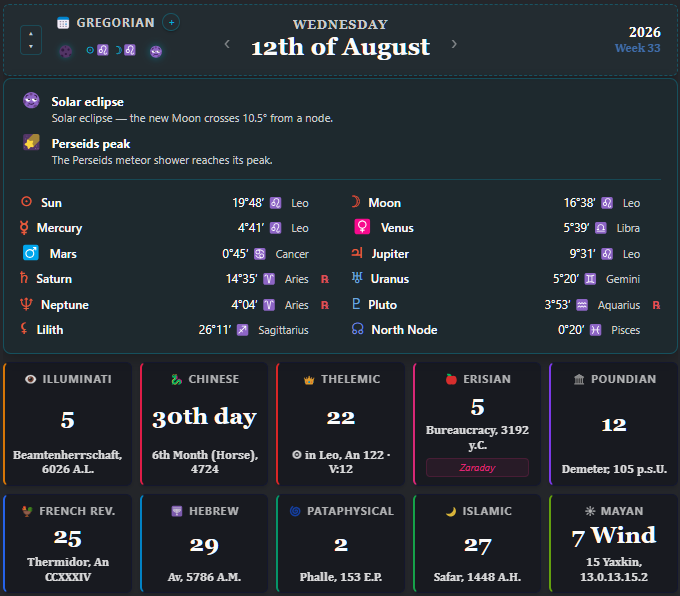Open the Pataphysical calendar card

pos(341,544)
